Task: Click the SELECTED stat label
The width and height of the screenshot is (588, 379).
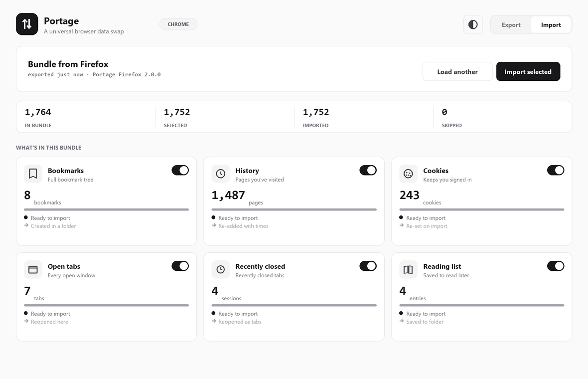Action: point(175,125)
